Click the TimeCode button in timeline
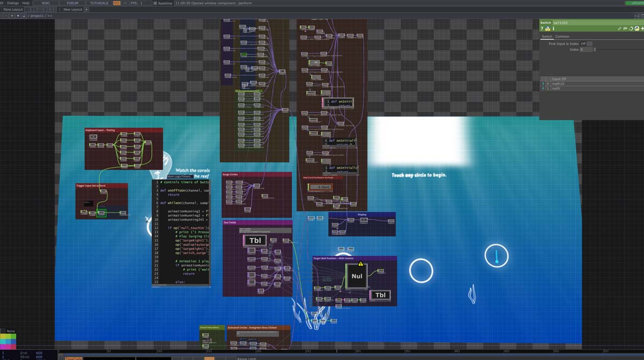 pos(74,358)
